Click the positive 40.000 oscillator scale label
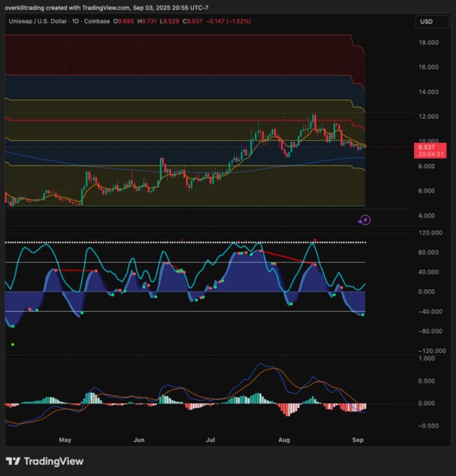 (428, 272)
